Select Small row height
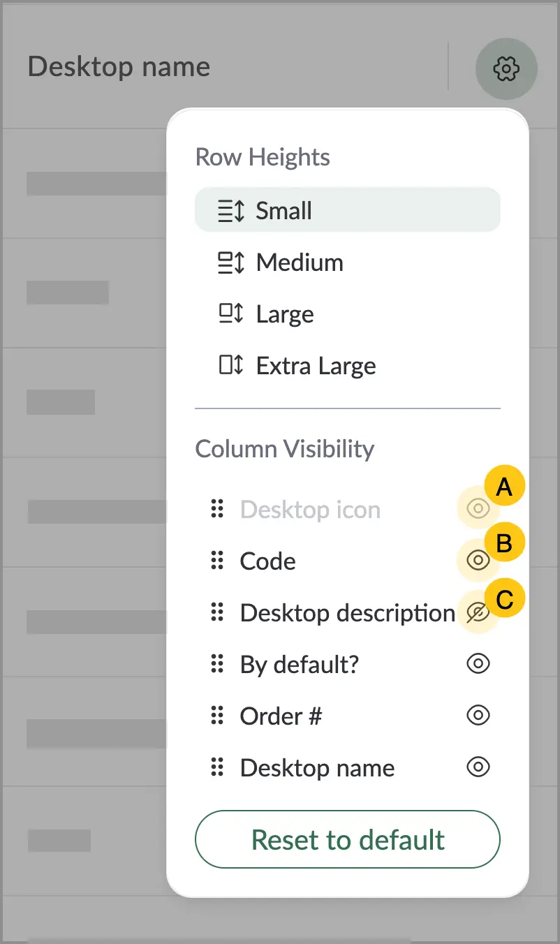The image size is (560, 944). coord(348,210)
